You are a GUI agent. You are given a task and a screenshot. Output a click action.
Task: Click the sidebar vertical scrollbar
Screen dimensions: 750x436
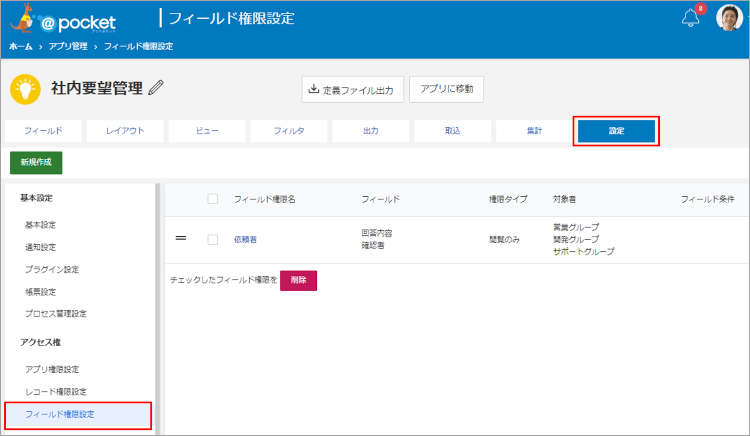click(x=157, y=308)
